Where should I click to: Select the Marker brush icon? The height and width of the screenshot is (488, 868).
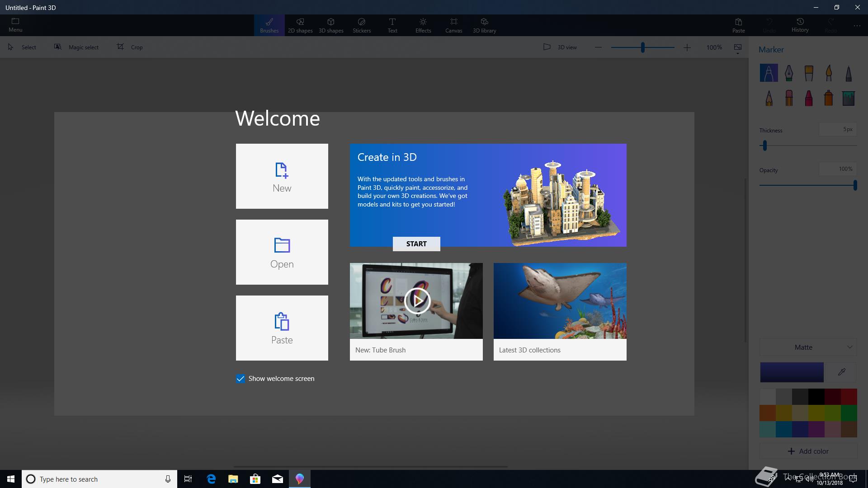pos(769,73)
